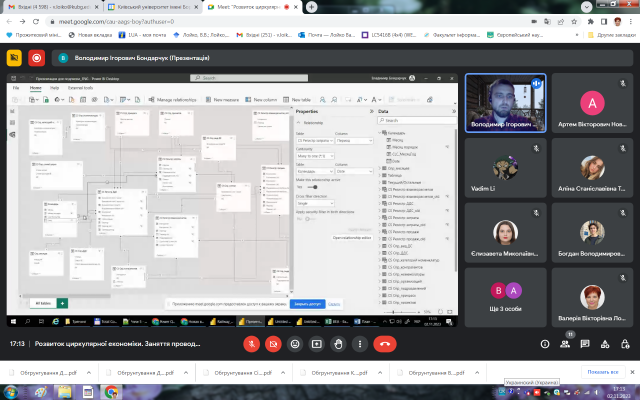Image resolution: width=640 pixels, height=400 pixels.
Task: Click the 'Закрыть доступ' stop sharing button
Action: (x=306, y=303)
